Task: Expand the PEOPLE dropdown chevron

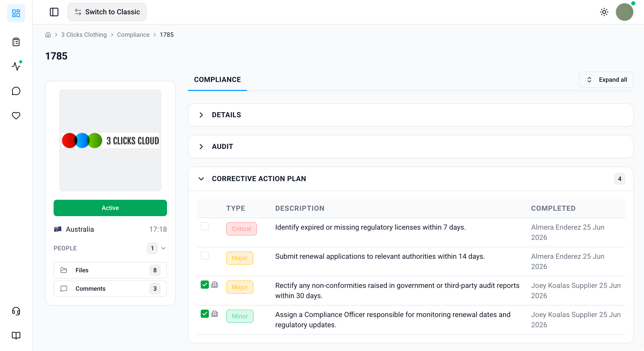Action: [164, 248]
